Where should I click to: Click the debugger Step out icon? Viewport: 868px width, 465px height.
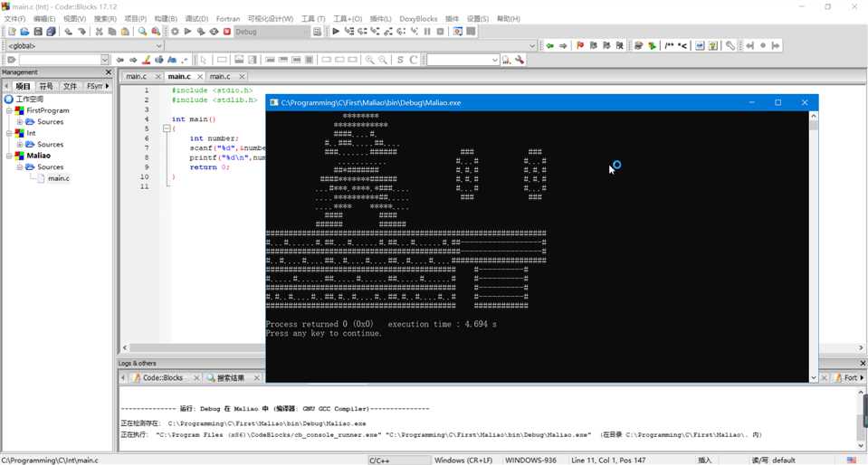click(388, 32)
